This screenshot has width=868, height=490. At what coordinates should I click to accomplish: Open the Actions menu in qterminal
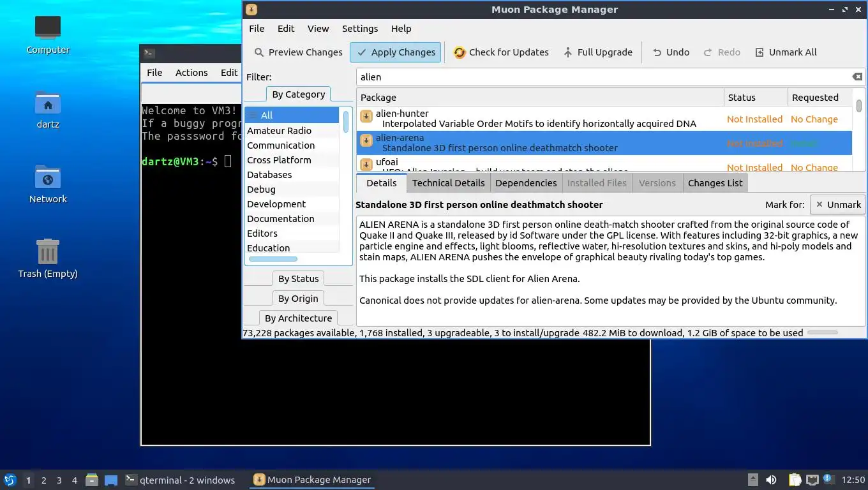click(191, 73)
